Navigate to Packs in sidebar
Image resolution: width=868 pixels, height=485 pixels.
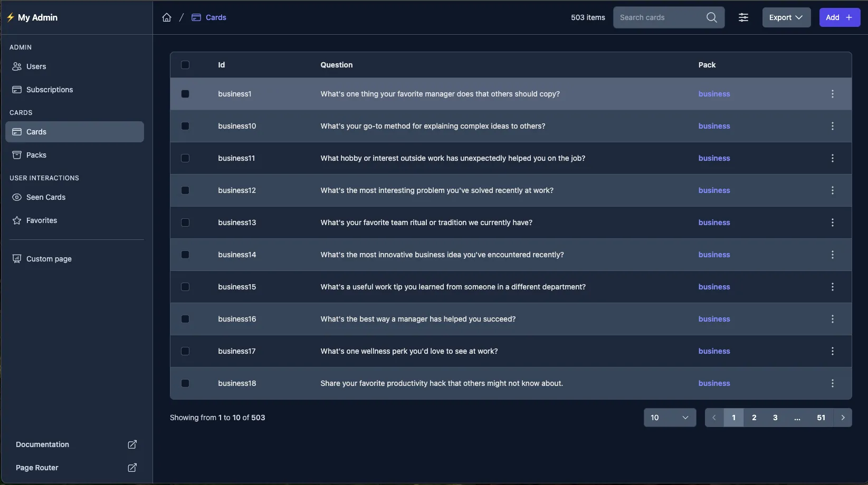(x=36, y=155)
